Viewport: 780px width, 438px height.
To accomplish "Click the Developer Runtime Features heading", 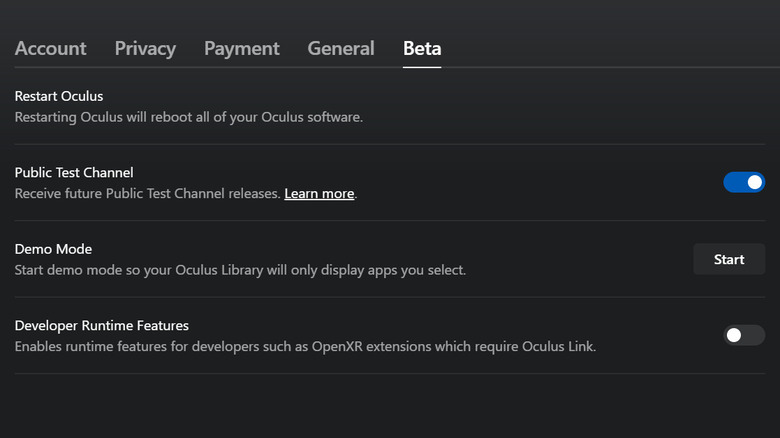I will click(101, 325).
